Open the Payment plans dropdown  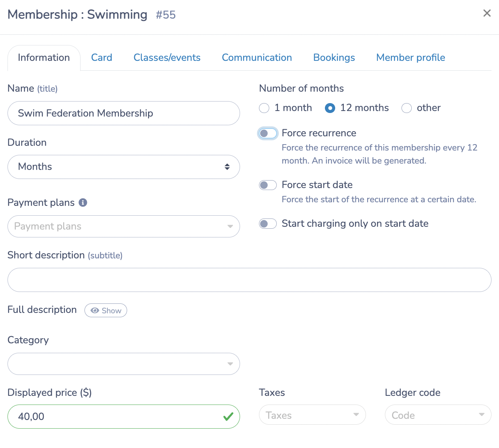pyautogui.click(x=124, y=226)
